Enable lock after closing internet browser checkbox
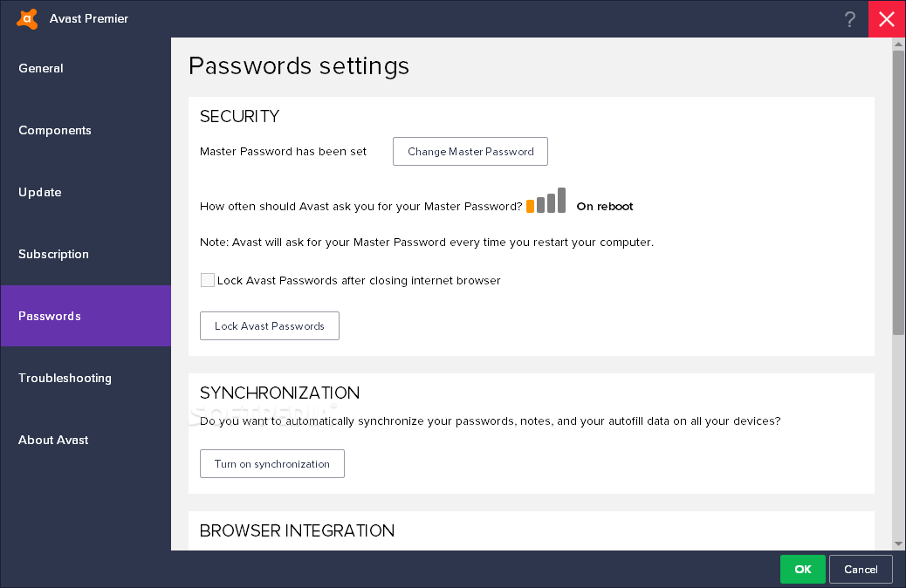The height and width of the screenshot is (588, 906). point(208,280)
